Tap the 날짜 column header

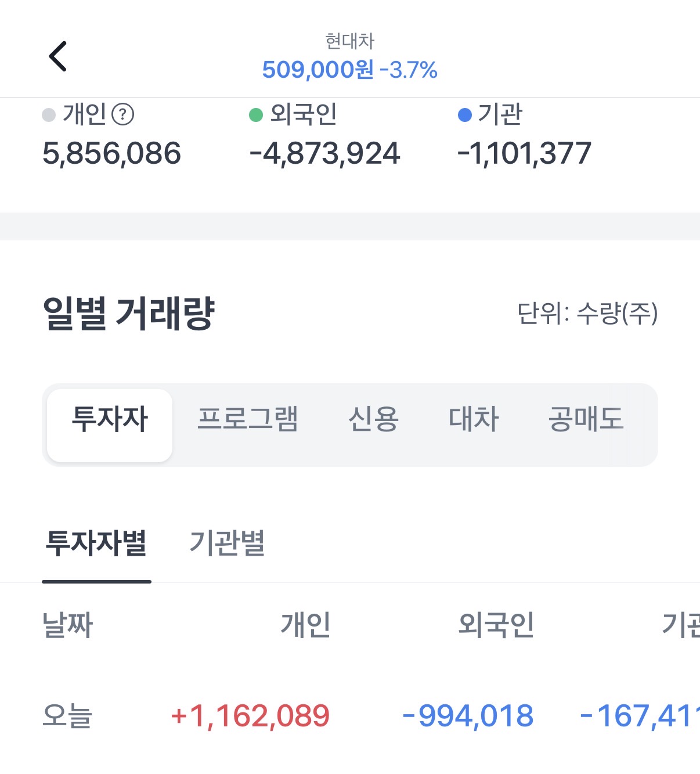pyautogui.click(x=67, y=625)
